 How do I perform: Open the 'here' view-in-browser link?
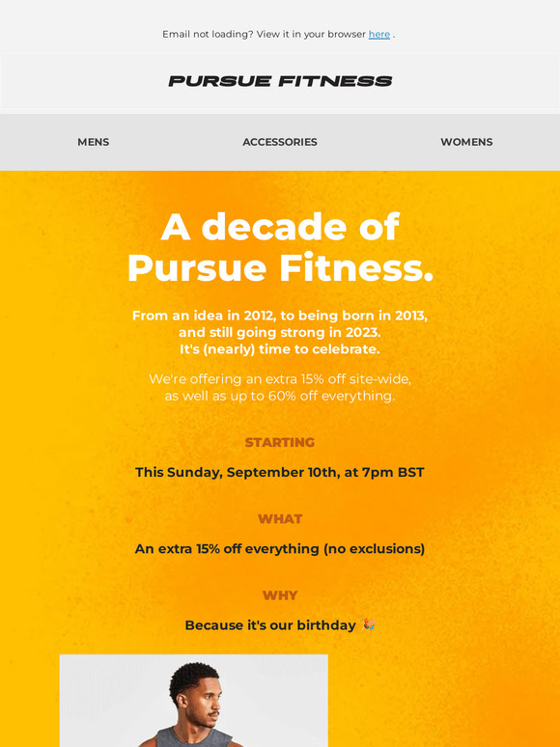pos(378,35)
